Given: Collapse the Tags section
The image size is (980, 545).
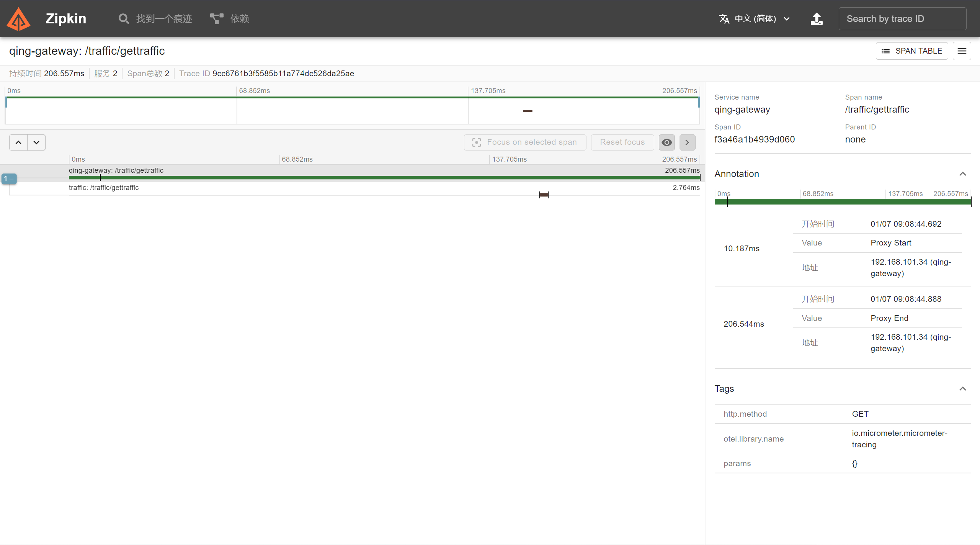Looking at the screenshot, I should pos(962,389).
